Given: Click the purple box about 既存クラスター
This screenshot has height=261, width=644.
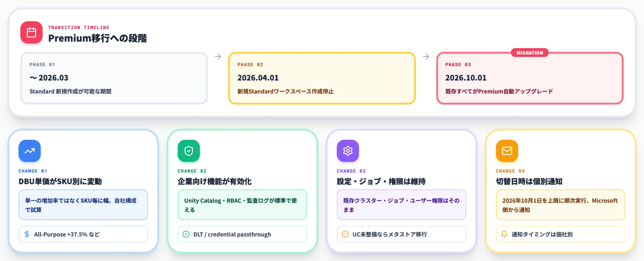Looking at the screenshot, I should 402,205.
